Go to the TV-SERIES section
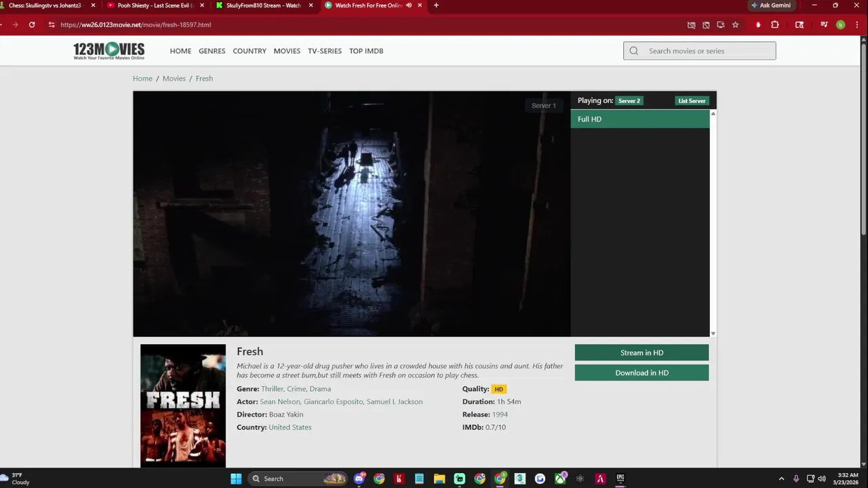Screen dimensions: 868x488 pos(325,51)
